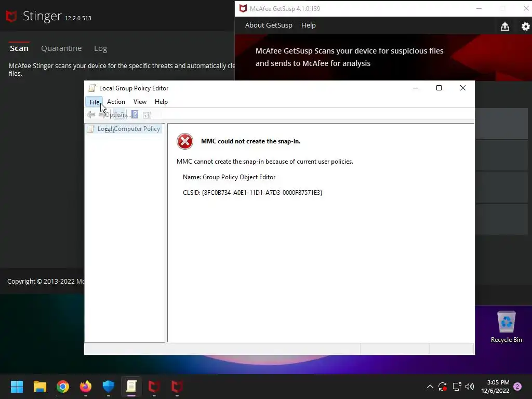Open the notification badge showing 2
Viewport: 532px width, 399px height.
[517, 387]
